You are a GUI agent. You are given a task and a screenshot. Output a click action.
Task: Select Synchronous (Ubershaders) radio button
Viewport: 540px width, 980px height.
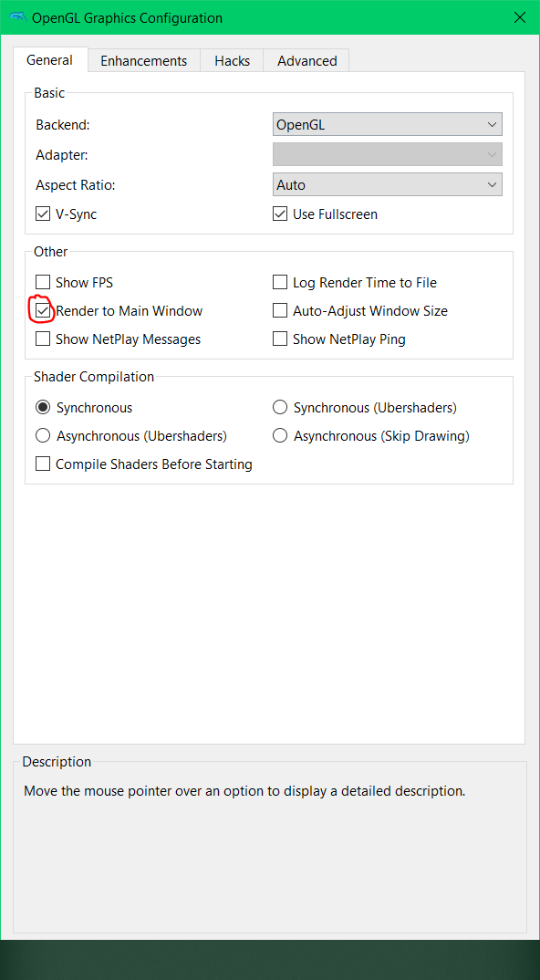(x=280, y=408)
